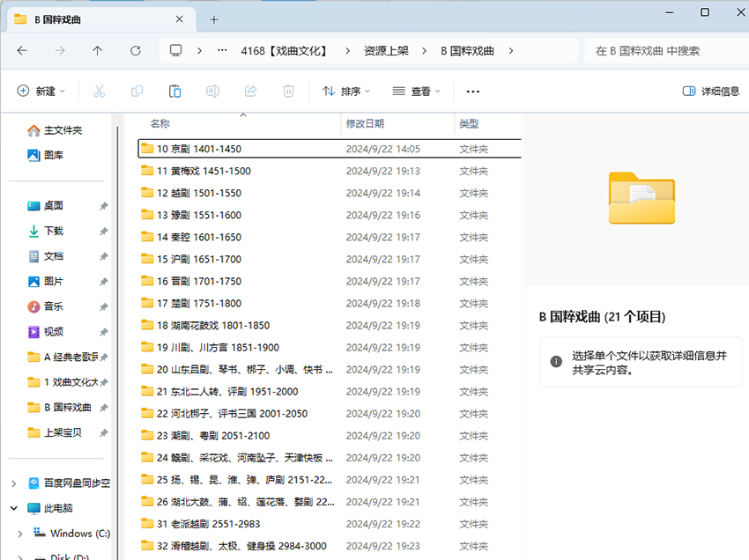Go up one folder level
Viewport: 749px width, 560px height.
click(98, 50)
